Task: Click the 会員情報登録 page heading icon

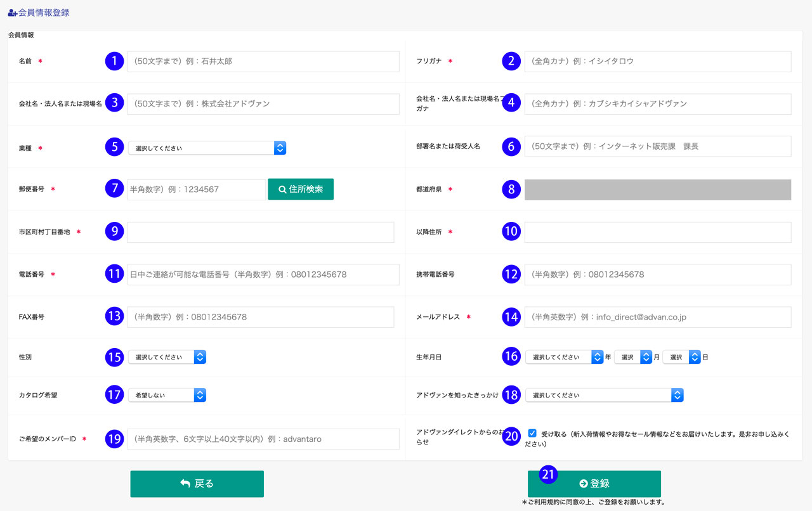Action: 13,13
